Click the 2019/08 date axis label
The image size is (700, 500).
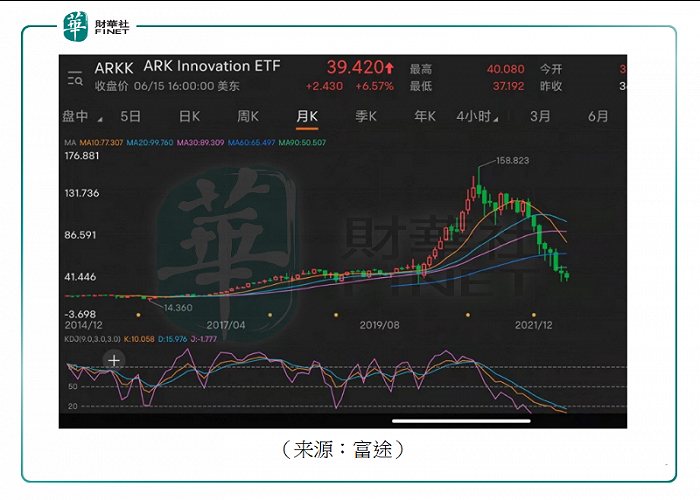[x=379, y=325]
